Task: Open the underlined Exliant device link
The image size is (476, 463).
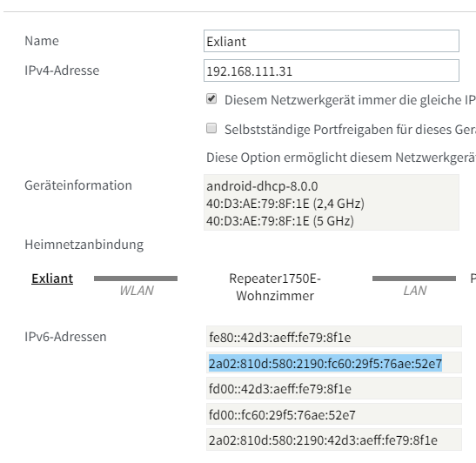Action: coord(52,278)
